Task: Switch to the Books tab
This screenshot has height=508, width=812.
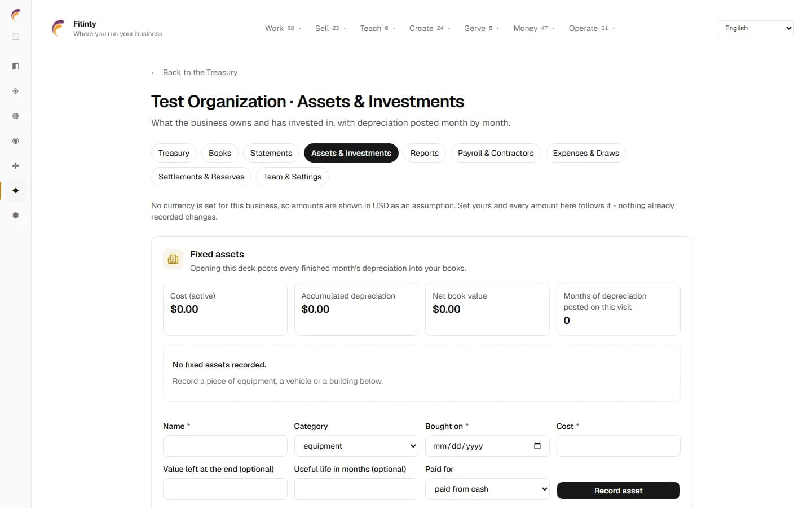Action: click(220, 153)
